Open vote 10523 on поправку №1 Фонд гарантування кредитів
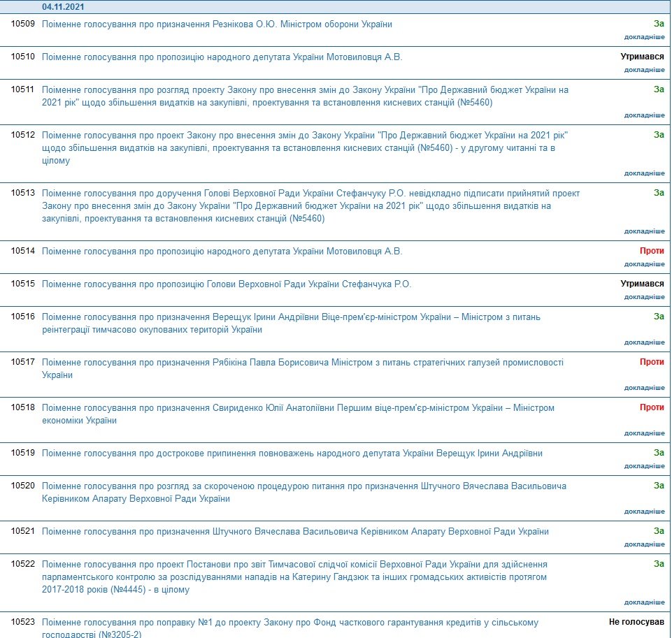This screenshot has width=672, height=638. 290,623
